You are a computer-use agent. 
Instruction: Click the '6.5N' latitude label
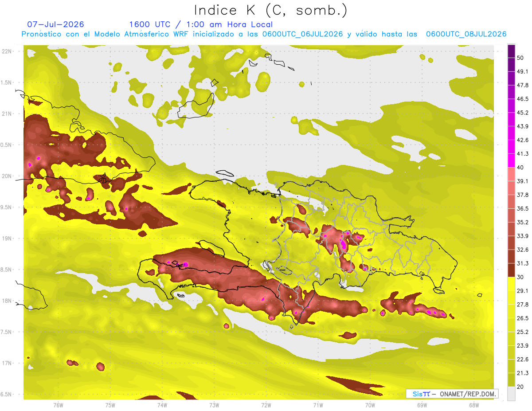point(7,394)
